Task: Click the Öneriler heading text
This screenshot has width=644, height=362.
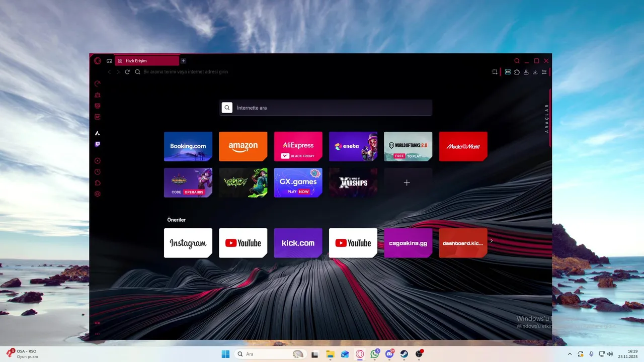Action: point(177,220)
